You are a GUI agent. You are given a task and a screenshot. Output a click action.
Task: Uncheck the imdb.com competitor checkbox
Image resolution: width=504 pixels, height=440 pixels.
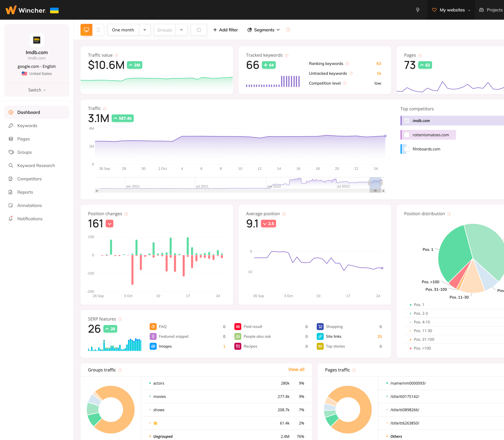click(x=407, y=121)
